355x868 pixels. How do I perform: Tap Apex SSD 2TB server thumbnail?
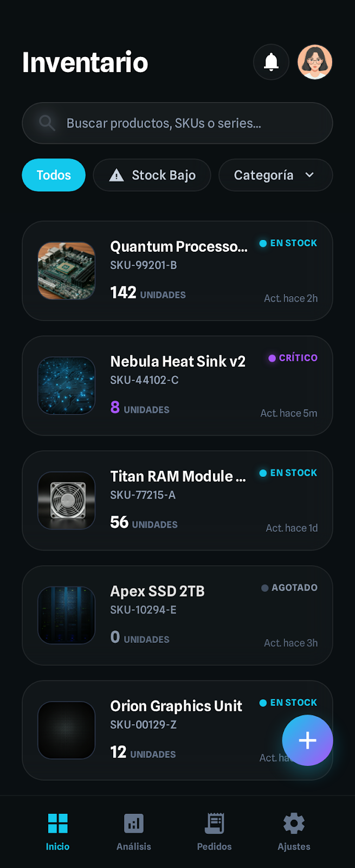[x=67, y=615]
